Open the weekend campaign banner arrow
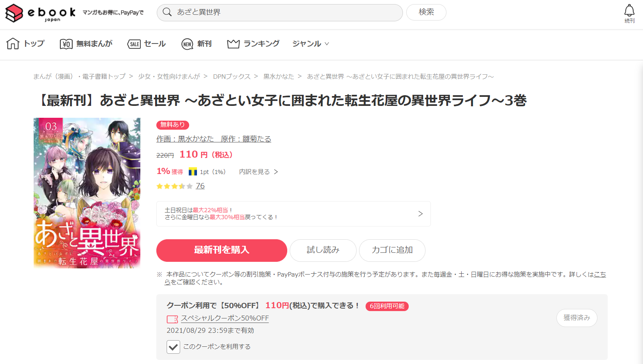 pyautogui.click(x=420, y=213)
